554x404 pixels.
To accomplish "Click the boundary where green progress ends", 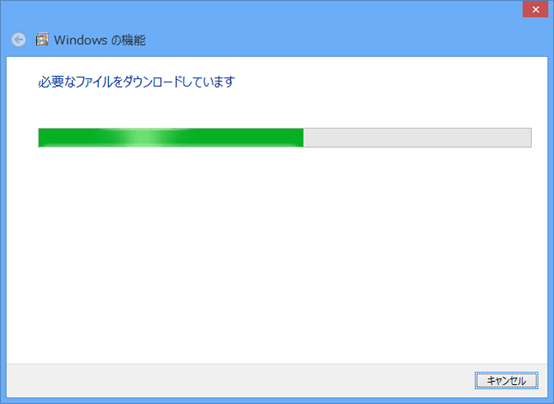I will point(303,137).
